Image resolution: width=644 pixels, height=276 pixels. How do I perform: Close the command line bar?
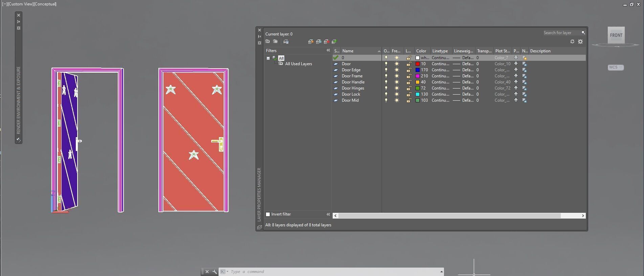207,272
